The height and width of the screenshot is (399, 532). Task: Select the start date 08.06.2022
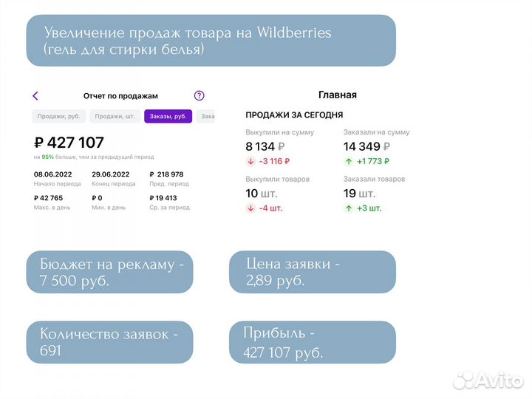click(x=53, y=174)
